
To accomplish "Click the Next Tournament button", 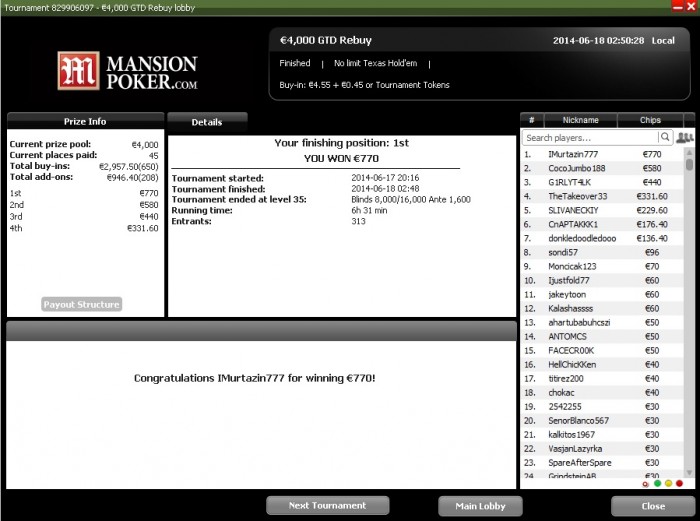I will pyautogui.click(x=328, y=505).
